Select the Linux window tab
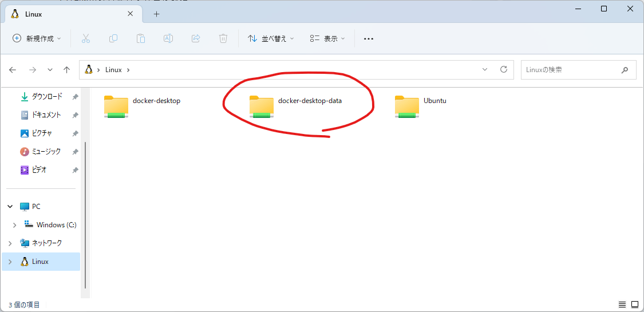Screen dimensions: 644x312 point(72,14)
